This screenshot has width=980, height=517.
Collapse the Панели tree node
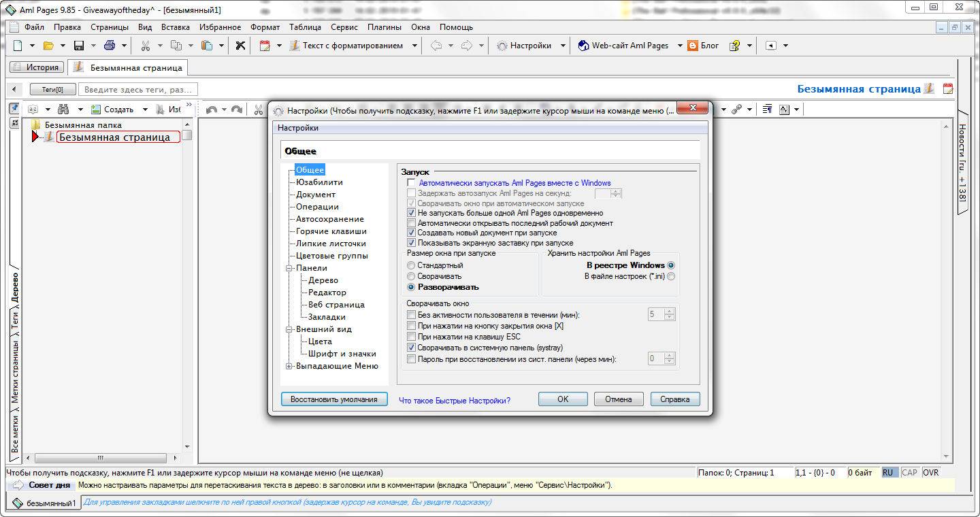click(x=289, y=268)
